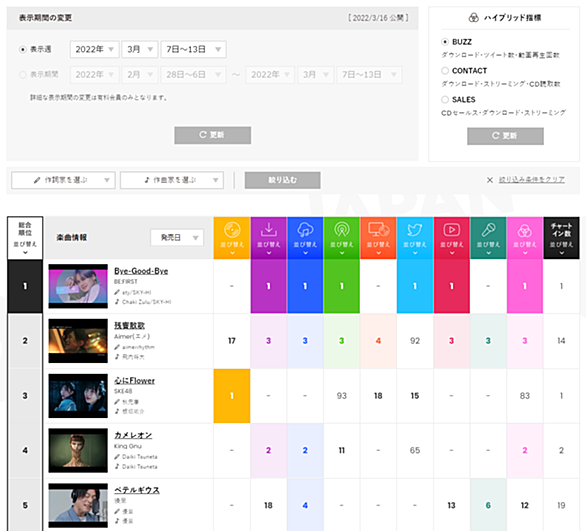Sort by the 総合順位 column header
The width and height of the screenshot is (586, 531).
coord(25,238)
